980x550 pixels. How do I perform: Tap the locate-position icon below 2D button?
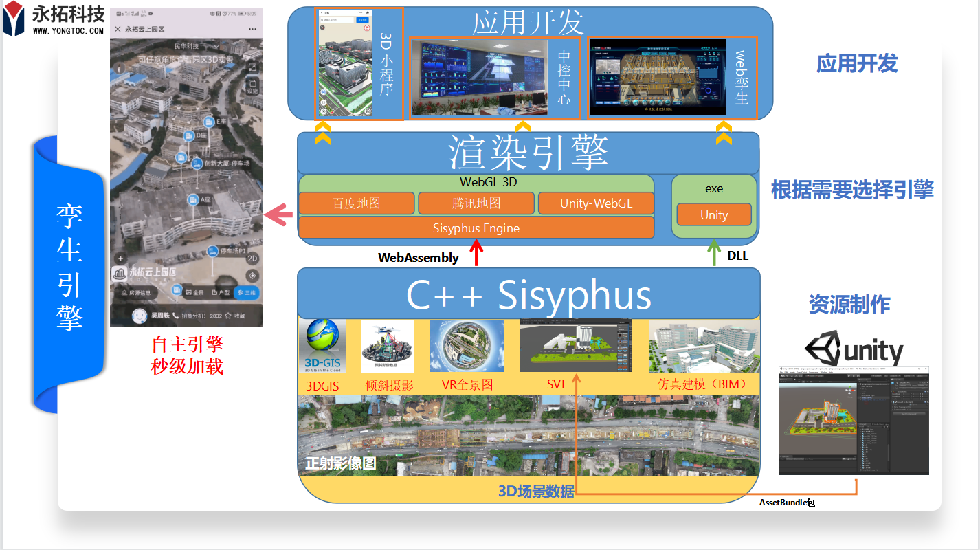tap(252, 276)
